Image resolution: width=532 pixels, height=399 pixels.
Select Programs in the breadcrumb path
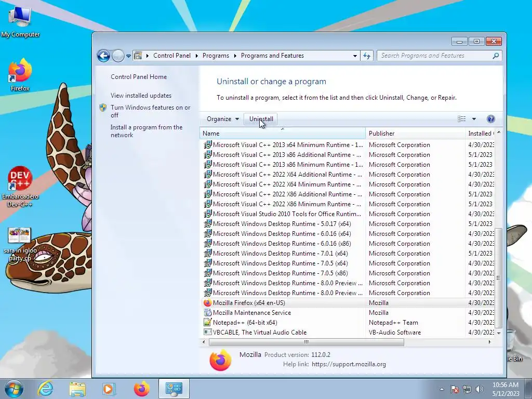click(216, 56)
